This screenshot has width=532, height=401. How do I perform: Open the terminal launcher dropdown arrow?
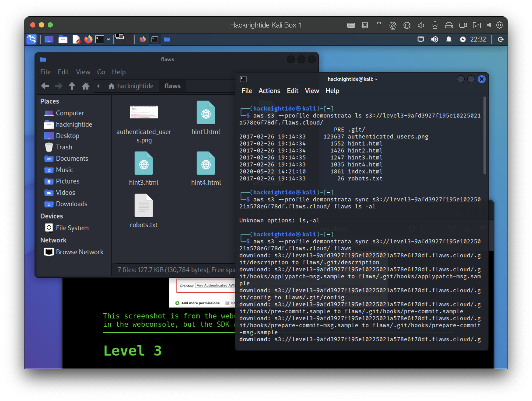tap(108, 39)
